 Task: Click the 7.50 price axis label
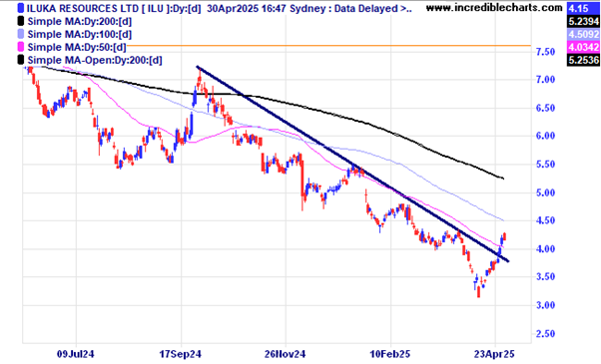click(x=545, y=52)
